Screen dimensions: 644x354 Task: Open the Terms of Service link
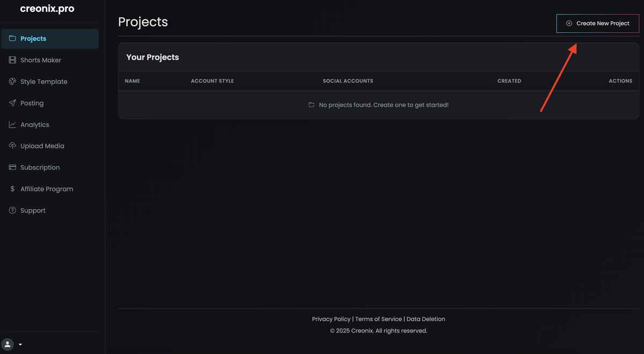click(378, 319)
